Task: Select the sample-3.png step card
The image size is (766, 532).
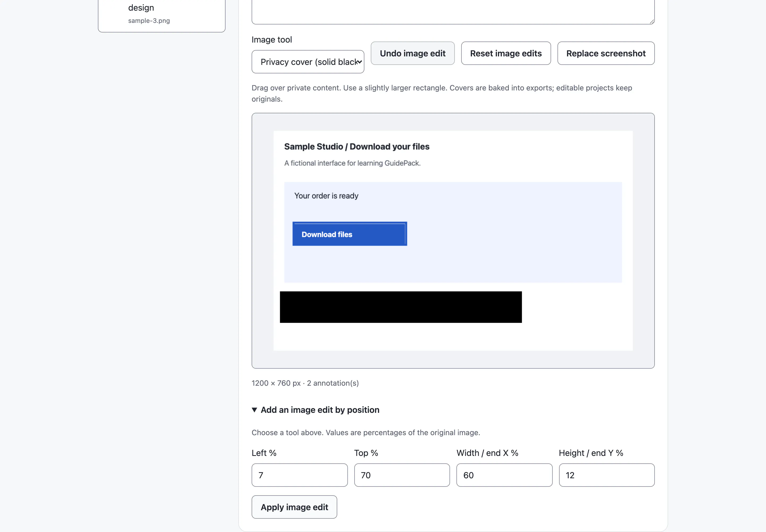Action: pyautogui.click(x=161, y=15)
